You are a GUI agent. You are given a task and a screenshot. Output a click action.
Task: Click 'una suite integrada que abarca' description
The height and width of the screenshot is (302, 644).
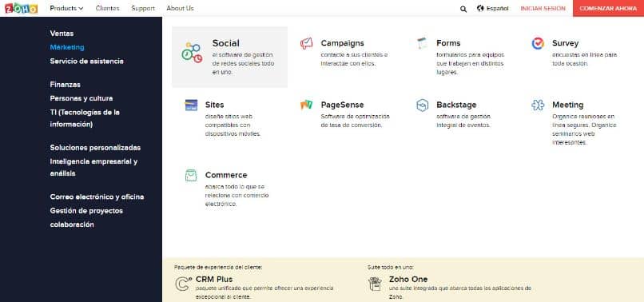(x=460, y=292)
